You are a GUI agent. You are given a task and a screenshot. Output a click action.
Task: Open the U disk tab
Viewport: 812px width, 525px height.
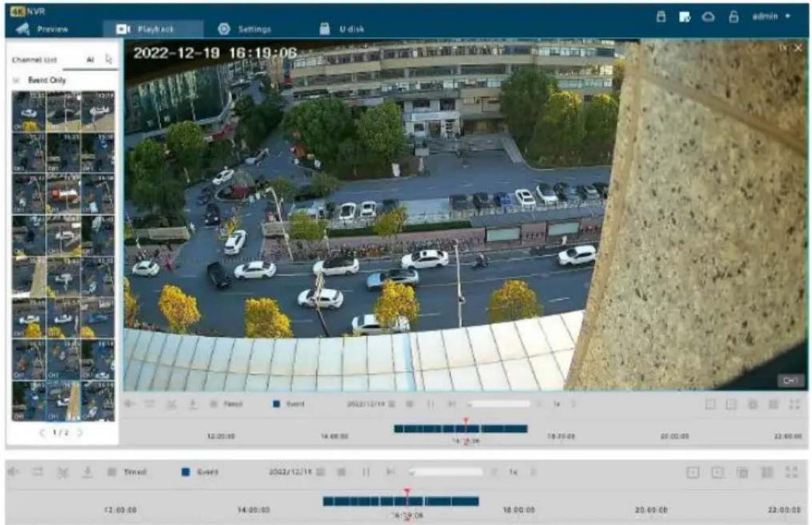click(341, 29)
